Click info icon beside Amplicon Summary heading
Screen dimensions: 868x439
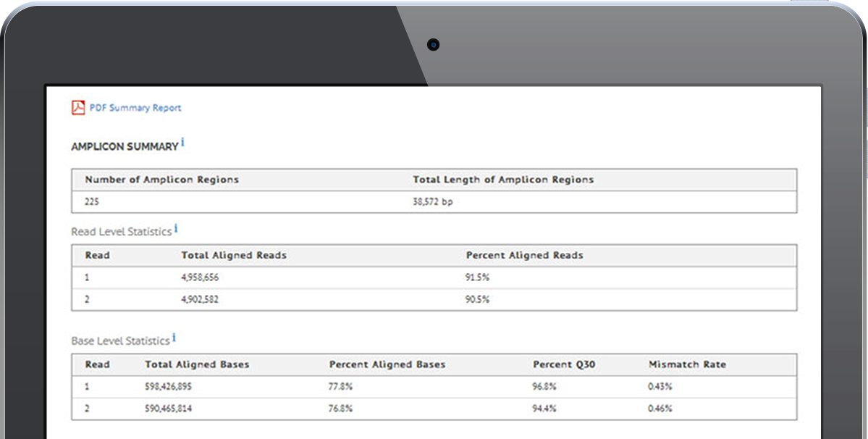[182, 143]
